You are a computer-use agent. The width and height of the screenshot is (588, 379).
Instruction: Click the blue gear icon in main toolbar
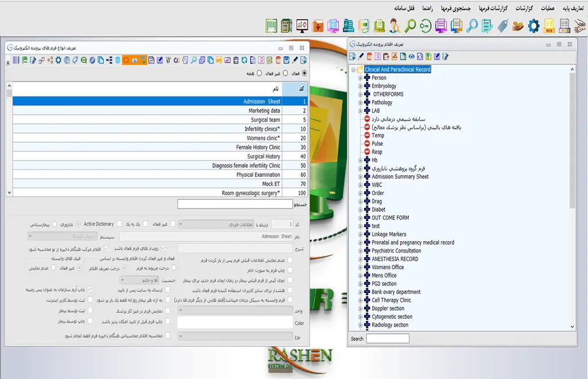click(533, 25)
